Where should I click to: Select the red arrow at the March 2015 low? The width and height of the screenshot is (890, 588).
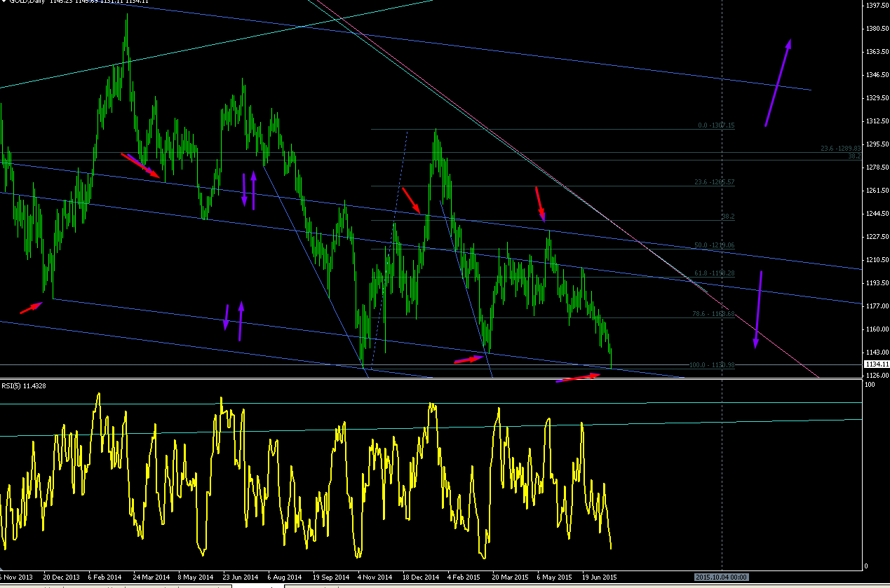(469, 360)
